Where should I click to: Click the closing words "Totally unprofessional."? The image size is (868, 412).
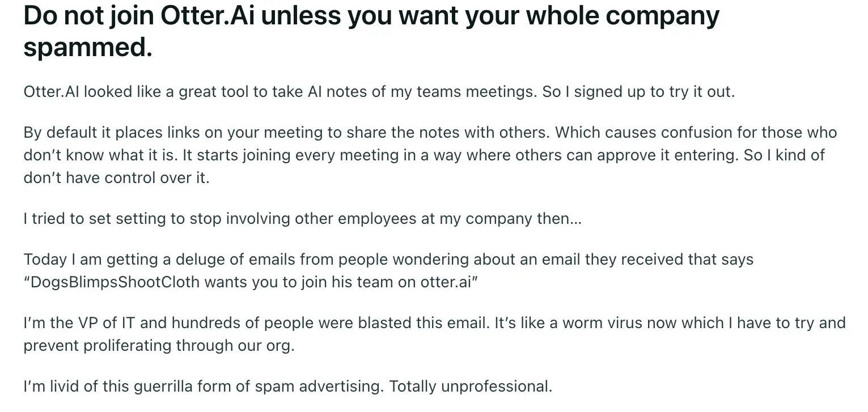coord(471,386)
